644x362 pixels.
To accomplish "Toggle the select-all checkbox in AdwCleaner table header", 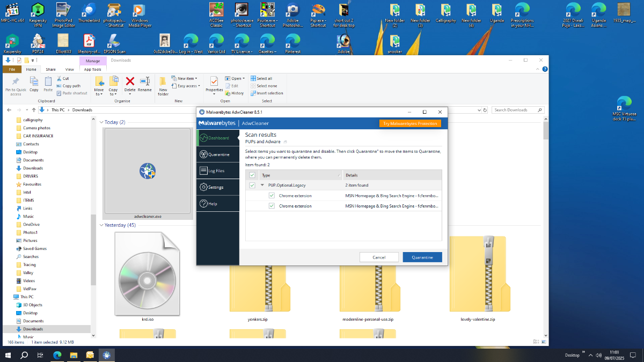I will click(x=252, y=175).
